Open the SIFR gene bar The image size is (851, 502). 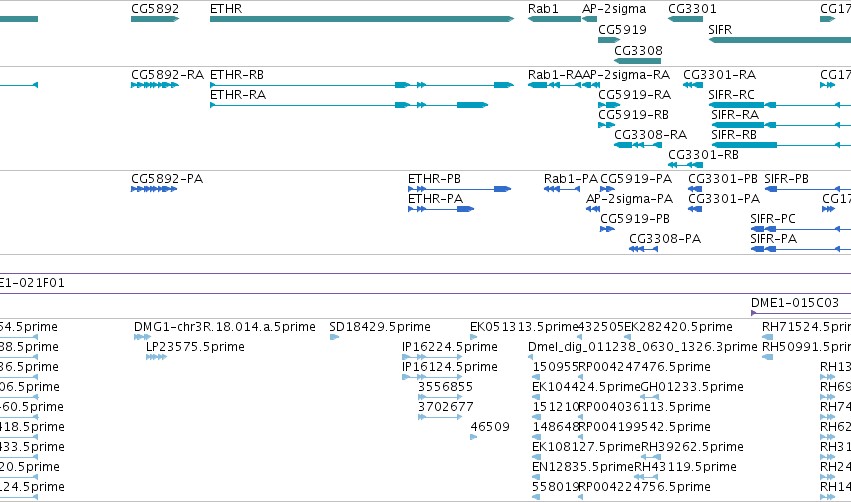click(780, 40)
